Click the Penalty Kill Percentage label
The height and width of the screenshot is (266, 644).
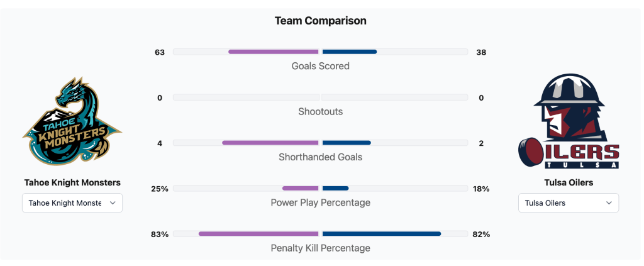[x=321, y=248]
